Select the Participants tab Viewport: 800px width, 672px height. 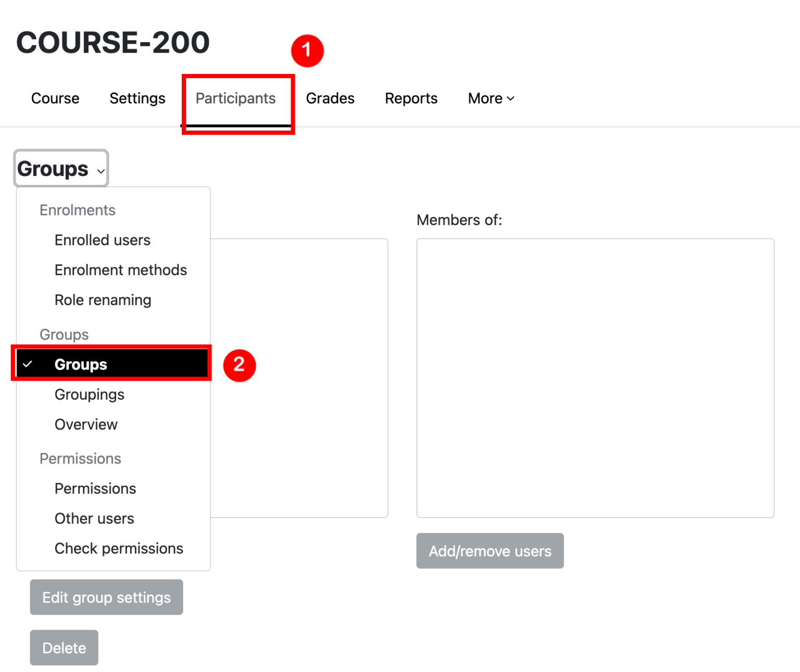(235, 98)
